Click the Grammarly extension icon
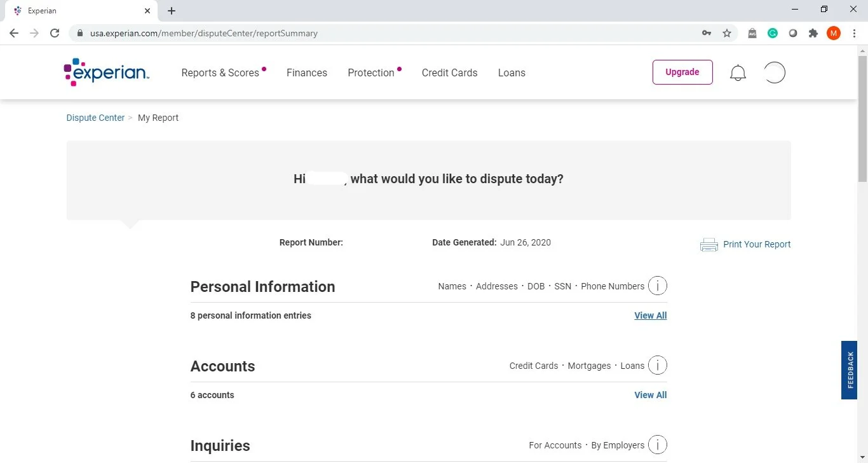Image resolution: width=868 pixels, height=463 pixels. [773, 33]
